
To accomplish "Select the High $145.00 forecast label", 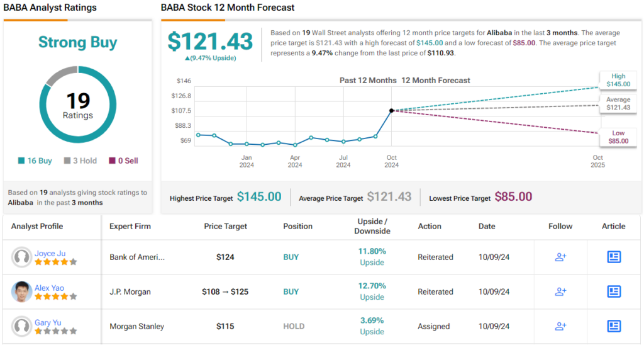I will tap(617, 80).
